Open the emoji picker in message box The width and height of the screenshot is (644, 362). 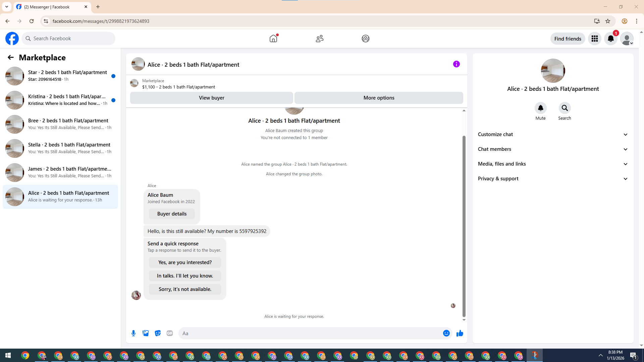click(446, 333)
